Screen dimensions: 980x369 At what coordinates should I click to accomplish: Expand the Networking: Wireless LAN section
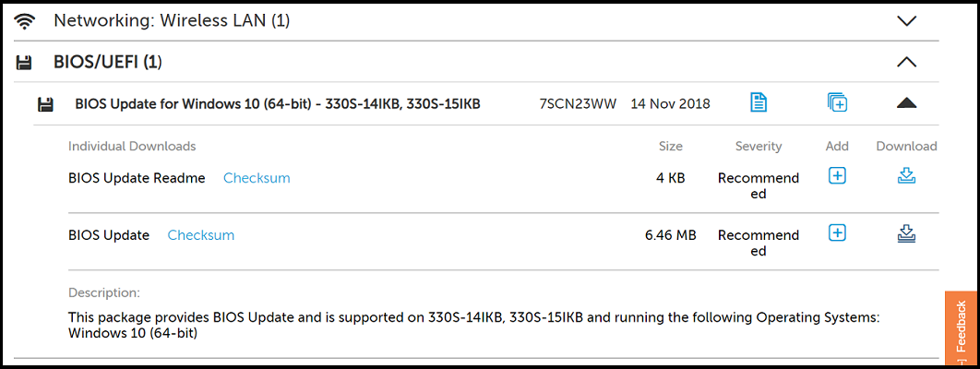[x=907, y=20]
